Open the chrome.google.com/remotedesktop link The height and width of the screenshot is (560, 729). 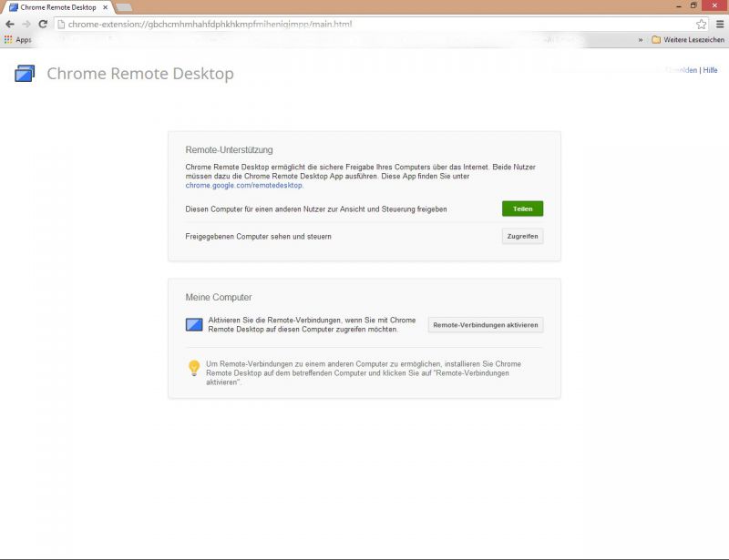[x=244, y=185]
